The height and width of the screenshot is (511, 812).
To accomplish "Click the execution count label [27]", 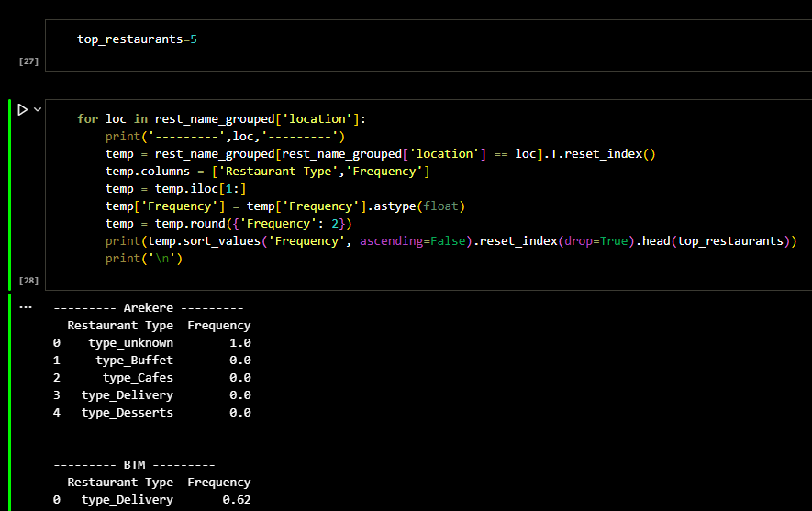I will click(28, 61).
